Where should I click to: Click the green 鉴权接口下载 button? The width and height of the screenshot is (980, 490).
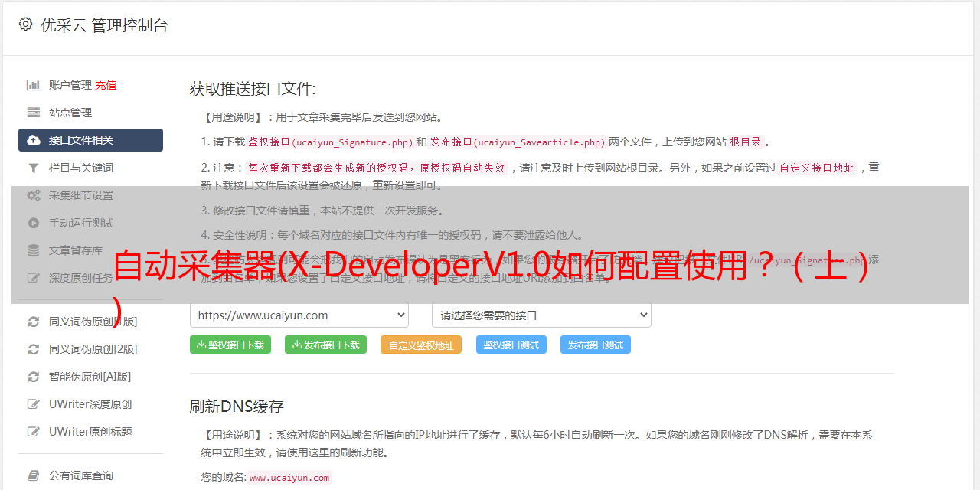230,345
